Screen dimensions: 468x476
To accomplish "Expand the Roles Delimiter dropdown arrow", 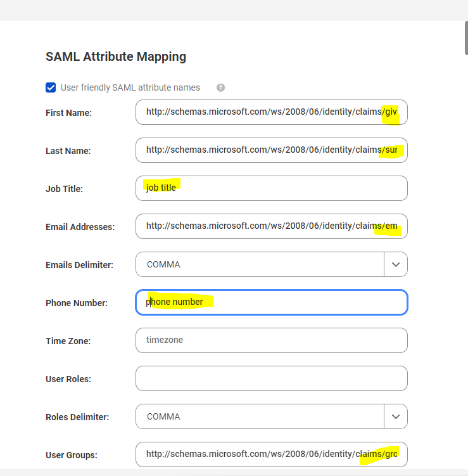I will [x=396, y=416].
